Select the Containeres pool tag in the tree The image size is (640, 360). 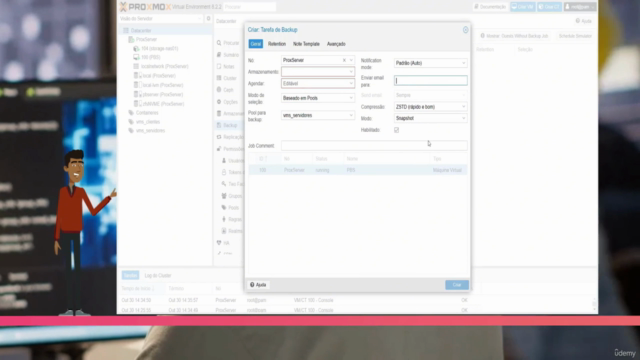pos(147,113)
